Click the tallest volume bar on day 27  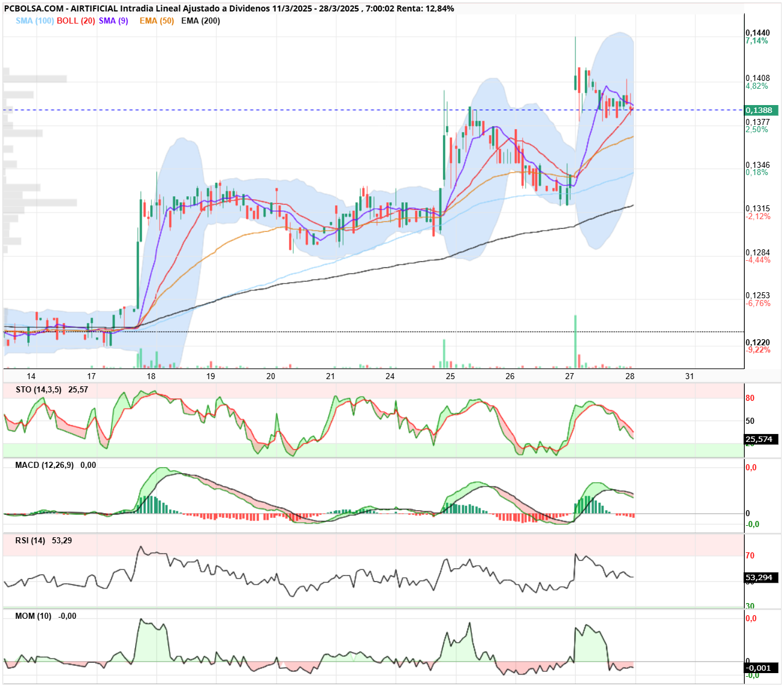575,341
